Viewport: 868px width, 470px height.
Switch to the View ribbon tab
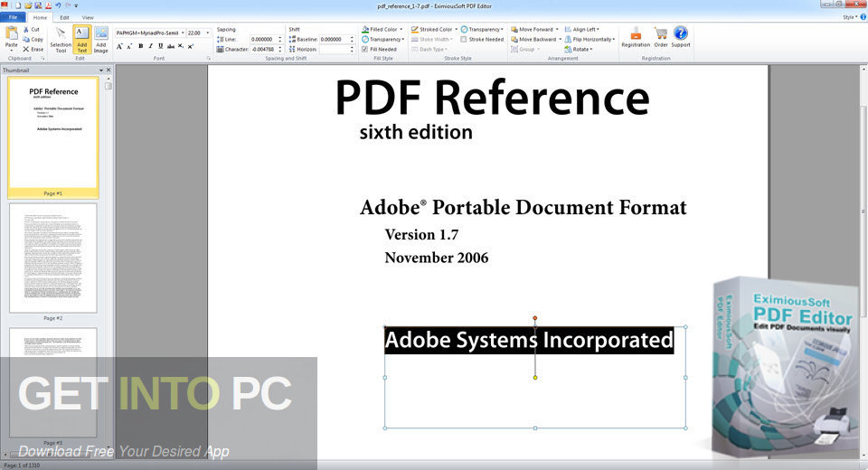pos(88,18)
